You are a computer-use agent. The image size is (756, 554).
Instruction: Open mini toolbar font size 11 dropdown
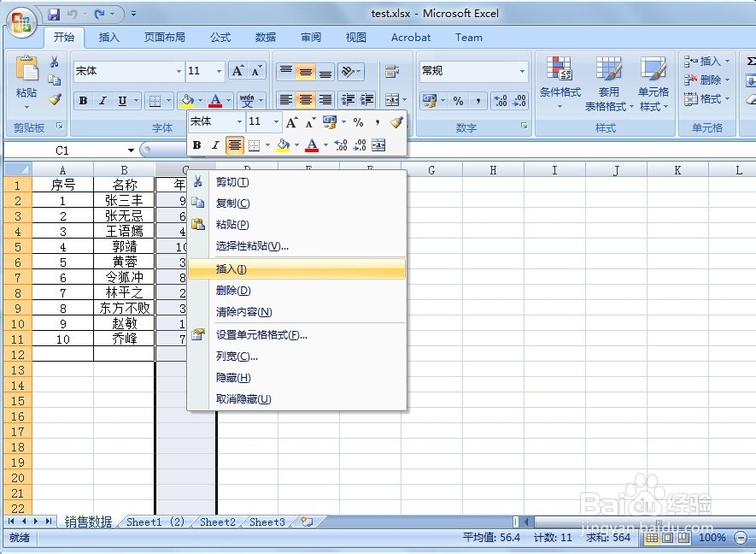(276, 121)
